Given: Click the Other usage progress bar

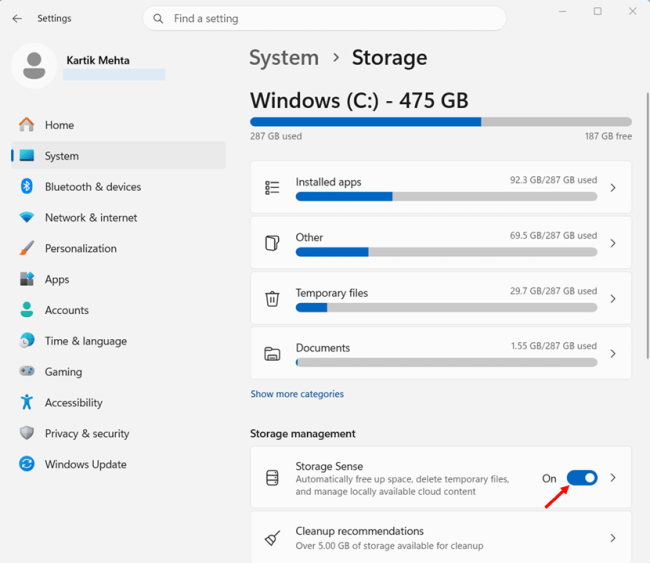Looking at the screenshot, I should click(446, 252).
